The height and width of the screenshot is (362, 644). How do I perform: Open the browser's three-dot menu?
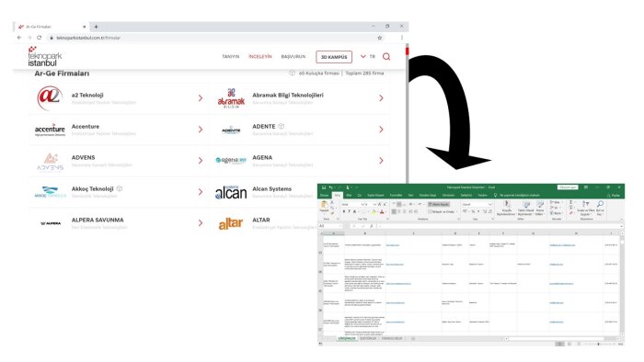[x=401, y=38]
